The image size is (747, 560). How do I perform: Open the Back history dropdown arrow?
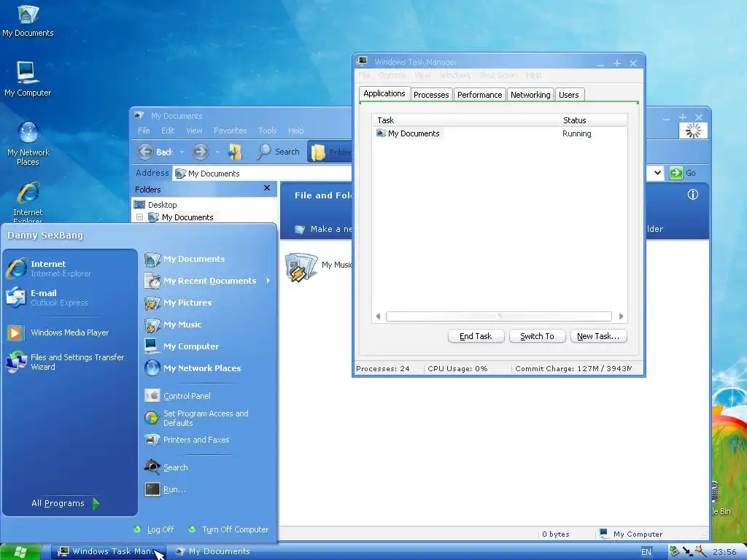point(182,152)
